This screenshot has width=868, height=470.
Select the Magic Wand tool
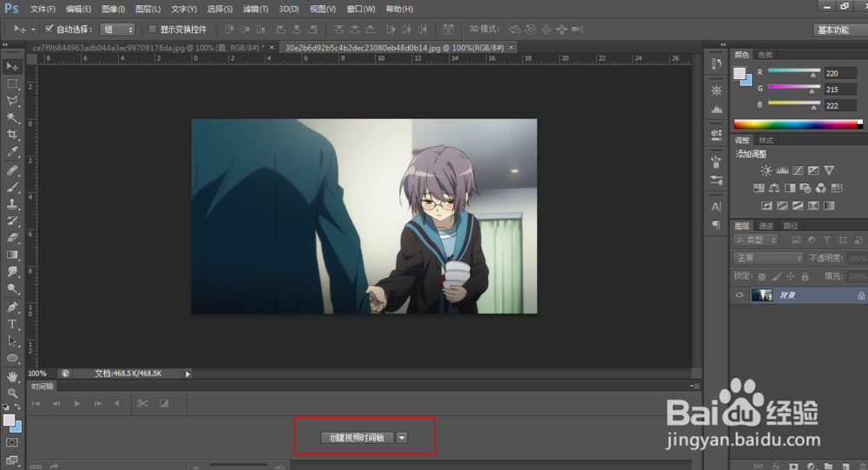(12, 118)
